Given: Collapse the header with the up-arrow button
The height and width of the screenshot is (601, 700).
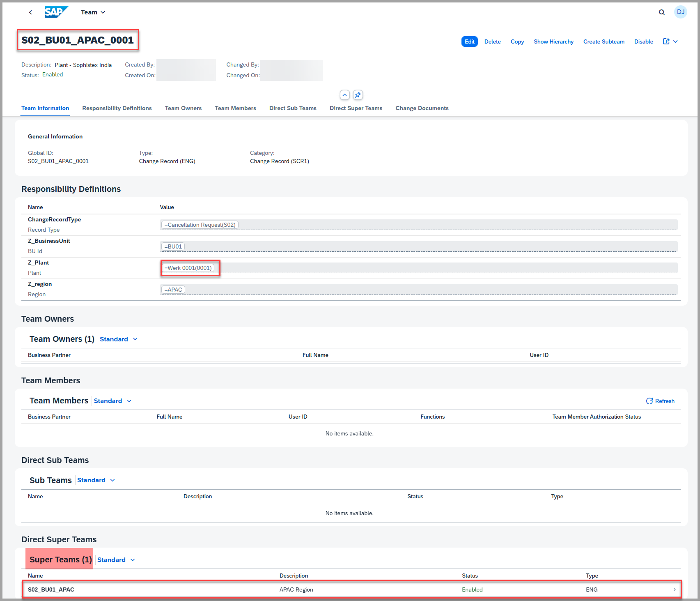Looking at the screenshot, I should [x=344, y=95].
